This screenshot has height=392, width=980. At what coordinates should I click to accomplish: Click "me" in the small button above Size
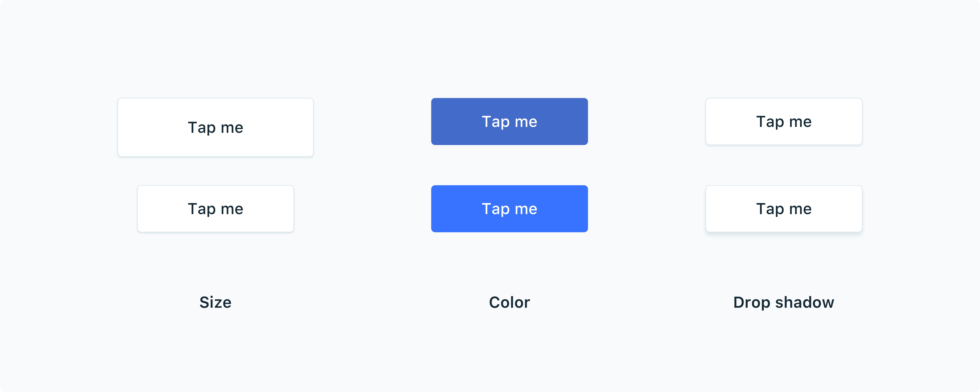232,209
